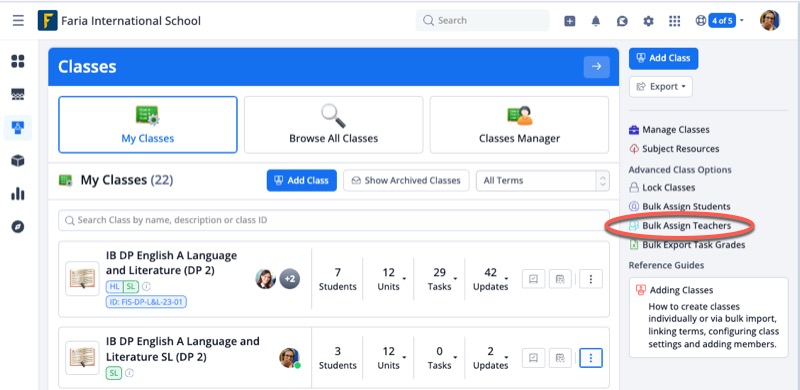Open more options for English A Language and Literature (DP 2)
This screenshot has height=390, width=800.
pyautogui.click(x=591, y=279)
